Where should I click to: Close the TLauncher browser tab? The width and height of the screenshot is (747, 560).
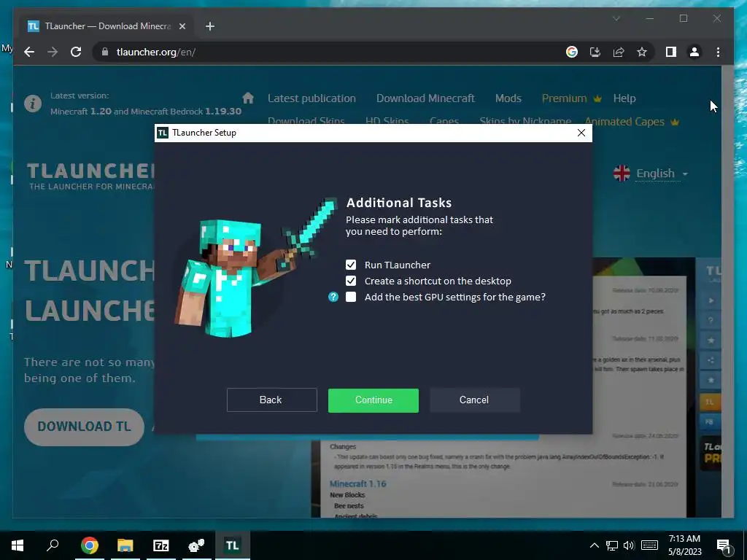(x=182, y=26)
